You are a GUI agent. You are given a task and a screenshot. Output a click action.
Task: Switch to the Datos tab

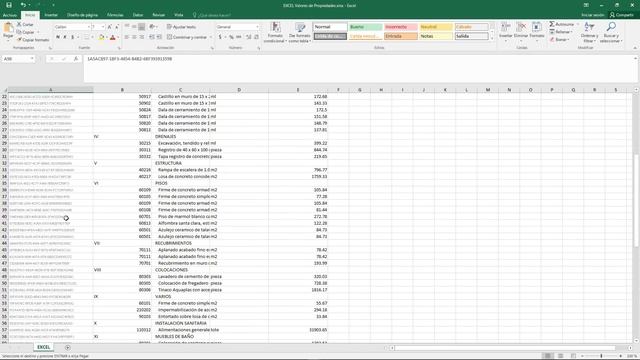[x=138, y=15]
